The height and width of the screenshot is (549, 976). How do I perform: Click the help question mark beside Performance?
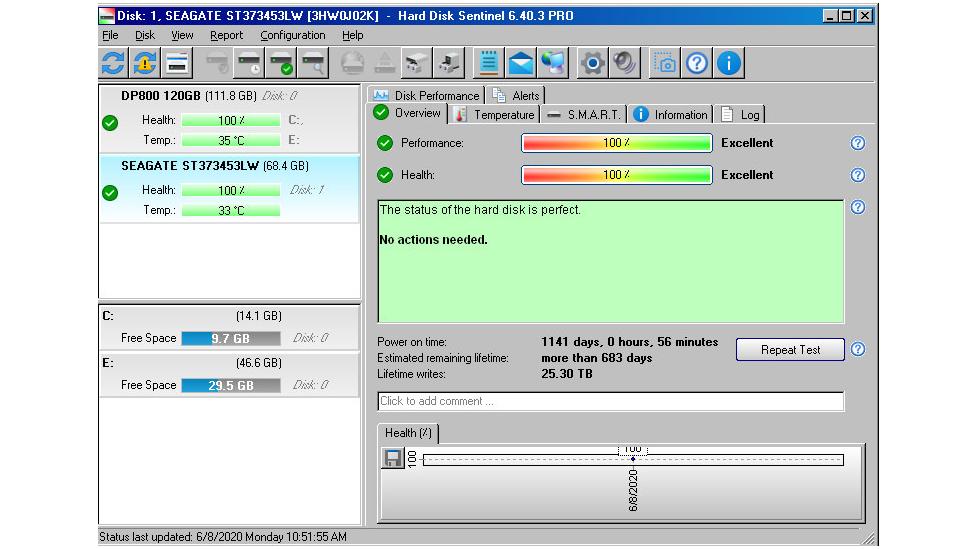[858, 143]
